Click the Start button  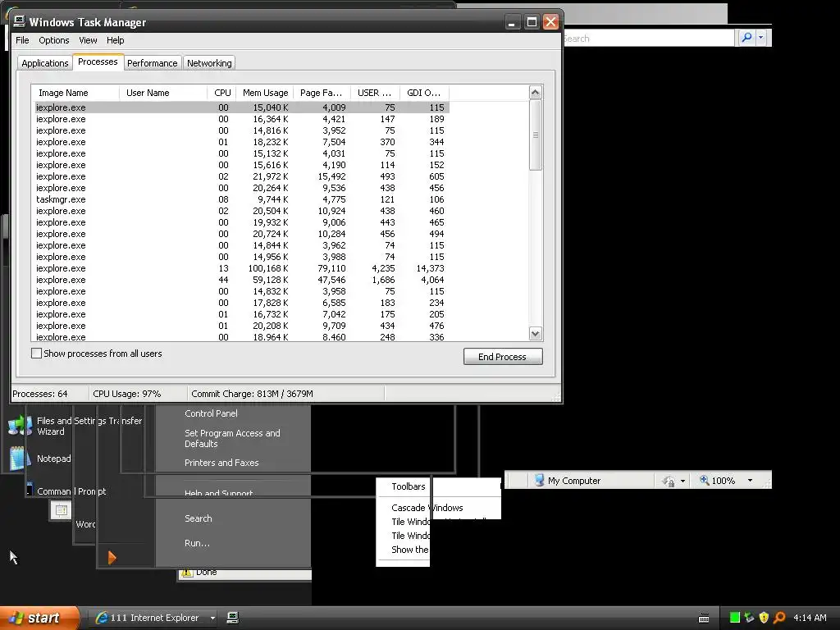pyautogui.click(x=39, y=618)
